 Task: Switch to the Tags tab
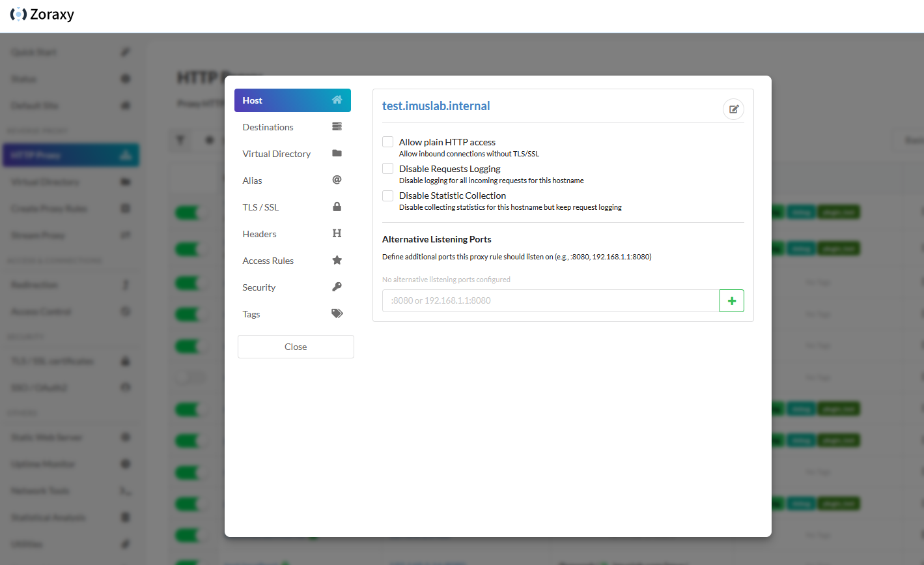[292, 314]
